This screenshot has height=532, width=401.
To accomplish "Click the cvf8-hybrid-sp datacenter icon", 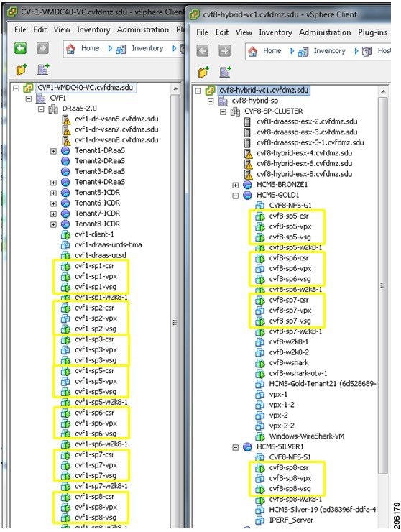I will [223, 101].
